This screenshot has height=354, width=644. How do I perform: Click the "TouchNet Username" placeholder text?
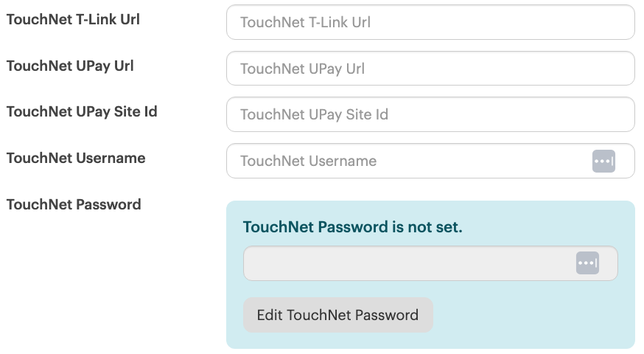pos(308,162)
